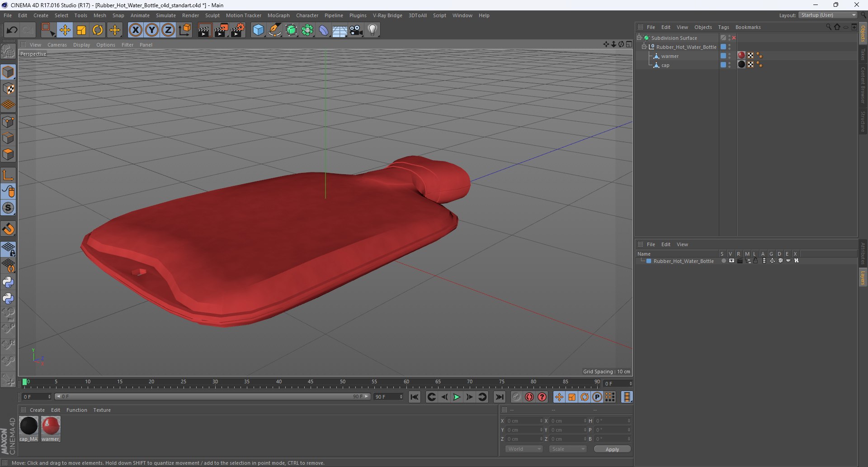The image size is (868, 467).
Task: Add a Light object
Action: point(373,30)
